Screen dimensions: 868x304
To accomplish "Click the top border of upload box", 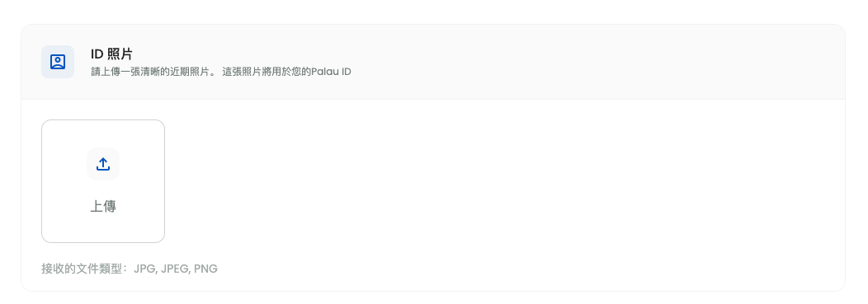I will [103, 120].
